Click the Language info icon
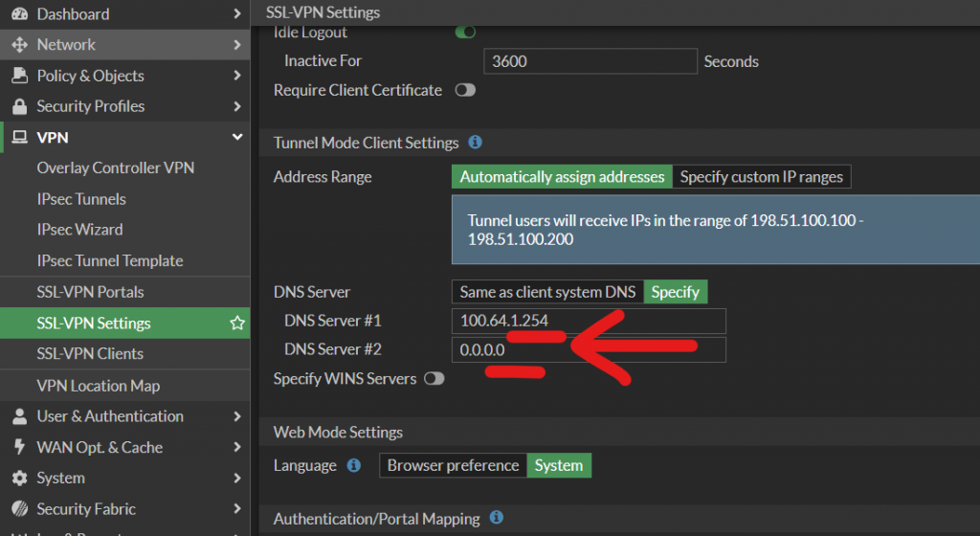This screenshot has height=536, width=980. (354, 465)
